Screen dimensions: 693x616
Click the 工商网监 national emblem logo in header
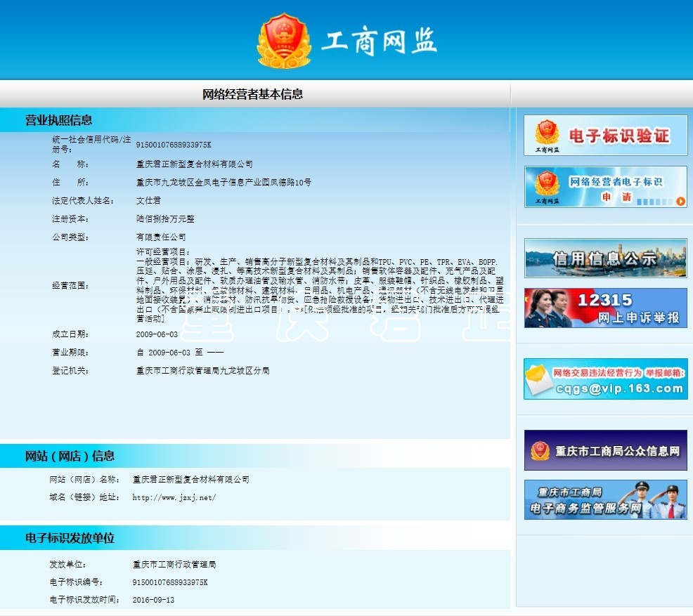(x=284, y=41)
